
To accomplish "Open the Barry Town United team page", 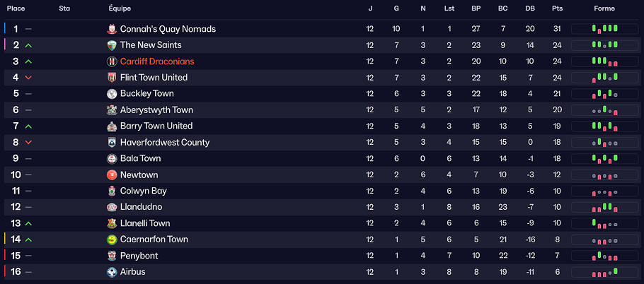I will point(156,126).
